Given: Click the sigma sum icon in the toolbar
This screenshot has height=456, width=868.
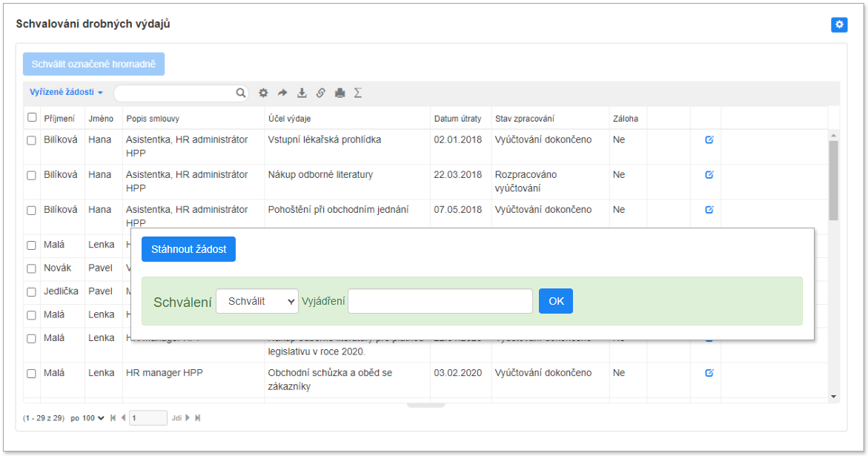Looking at the screenshot, I should [x=358, y=93].
